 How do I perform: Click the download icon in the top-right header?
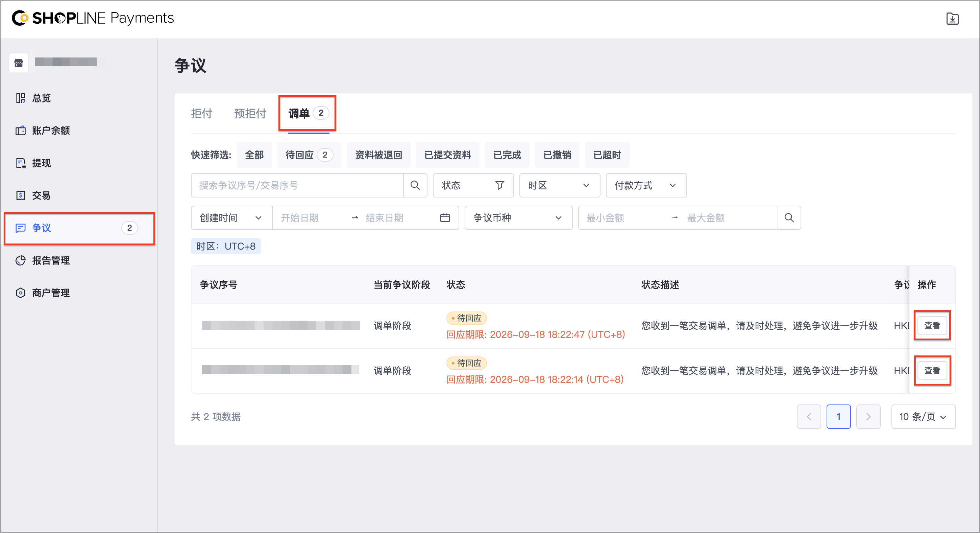[952, 19]
